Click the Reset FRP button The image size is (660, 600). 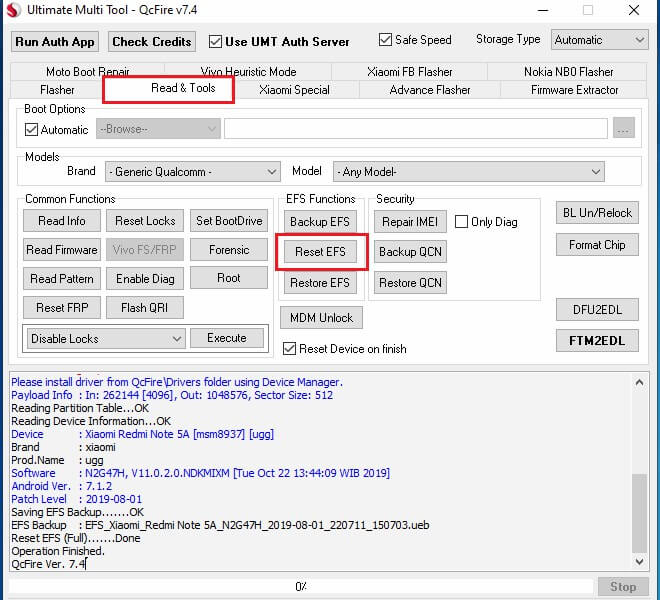[62, 308]
